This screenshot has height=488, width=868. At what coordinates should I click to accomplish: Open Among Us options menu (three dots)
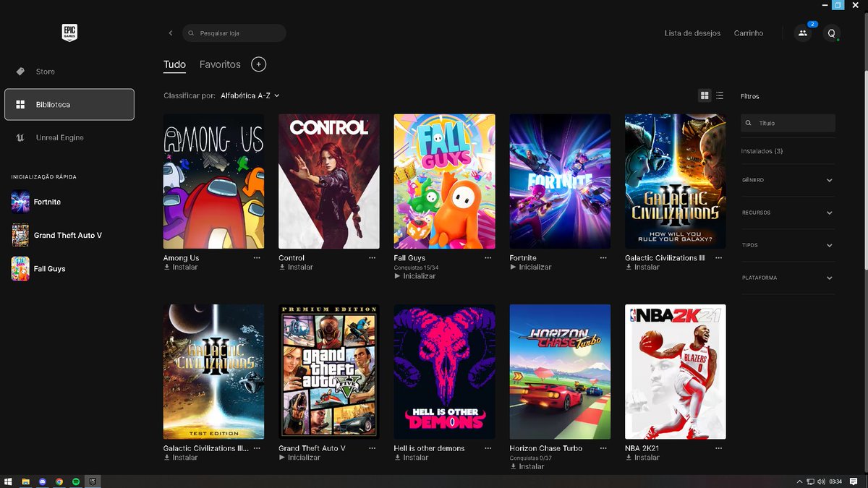point(257,258)
